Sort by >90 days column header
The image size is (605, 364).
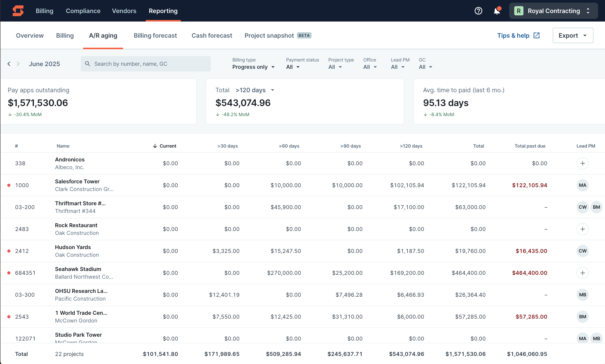tap(351, 146)
